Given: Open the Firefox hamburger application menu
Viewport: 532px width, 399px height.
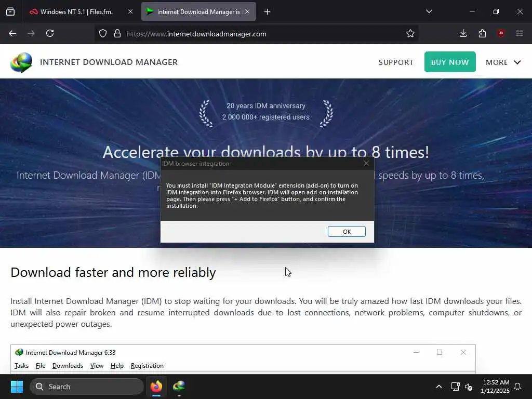Looking at the screenshot, I should coord(520,33).
